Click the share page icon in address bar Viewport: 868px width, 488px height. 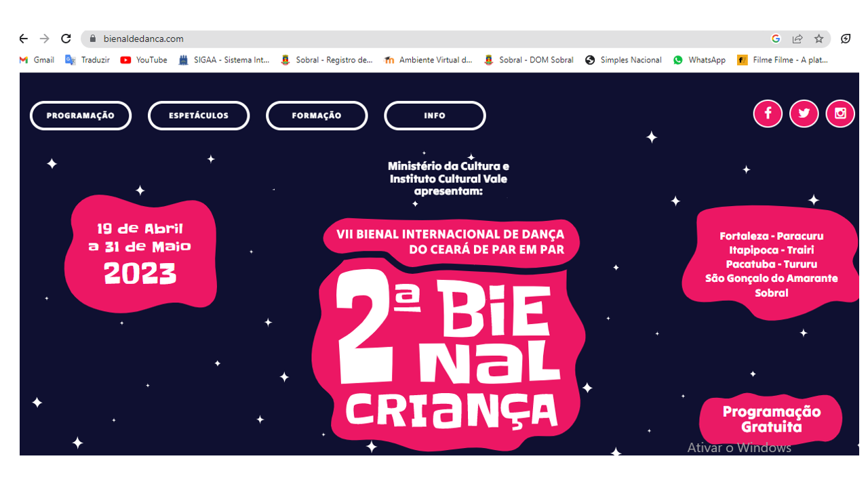point(797,39)
